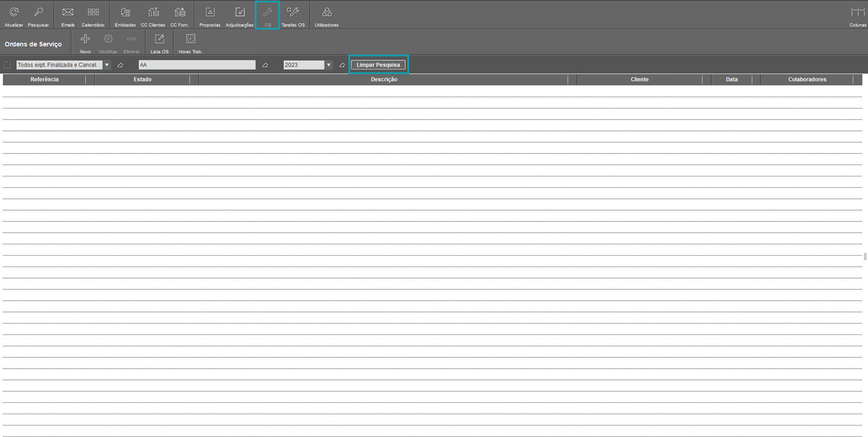Go to Entidades section
Screen dimensions: 868x437
coord(125,15)
